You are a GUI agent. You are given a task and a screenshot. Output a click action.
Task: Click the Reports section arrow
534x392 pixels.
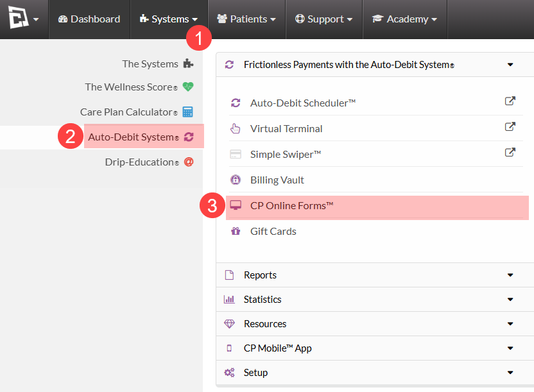(510, 275)
